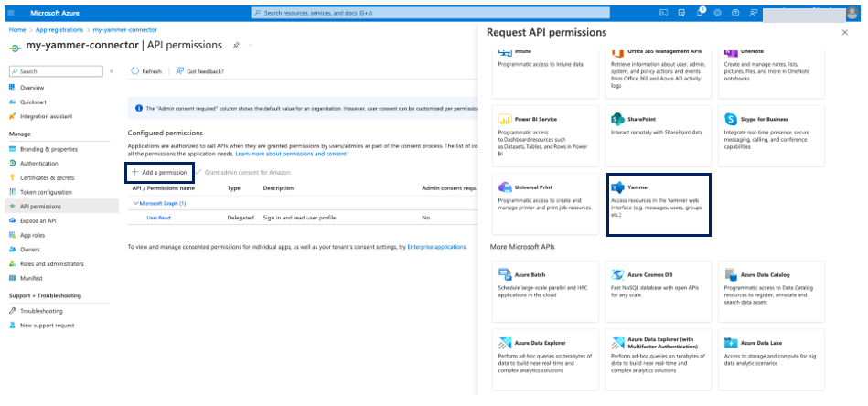This screenshot has width=868, height=406.
Task: Click Got feedback? in the toolbar
Action: 199,71
